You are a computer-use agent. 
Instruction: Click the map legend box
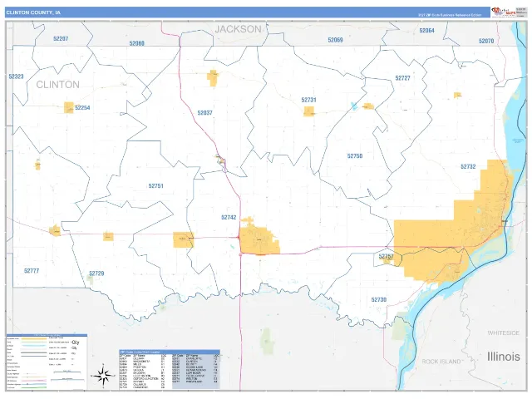click(47, 362)
